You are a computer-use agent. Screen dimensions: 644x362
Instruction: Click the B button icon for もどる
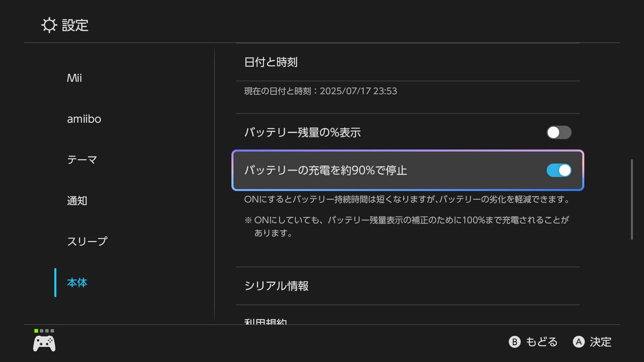[x=515, y=342]
